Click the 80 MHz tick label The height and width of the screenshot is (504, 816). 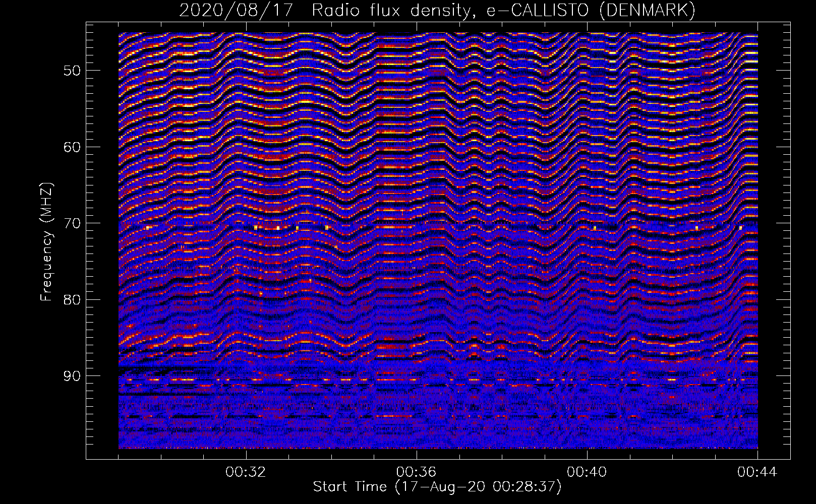click(x=72, y=299)
